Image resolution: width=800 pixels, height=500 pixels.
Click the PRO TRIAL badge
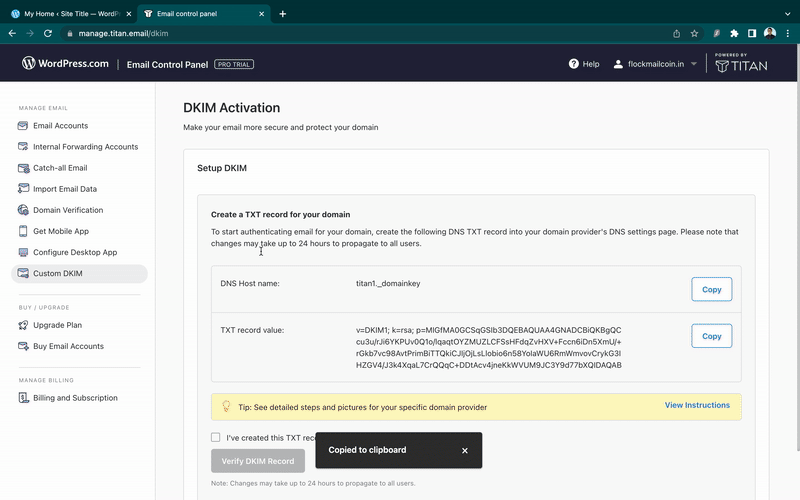[234, 64]
